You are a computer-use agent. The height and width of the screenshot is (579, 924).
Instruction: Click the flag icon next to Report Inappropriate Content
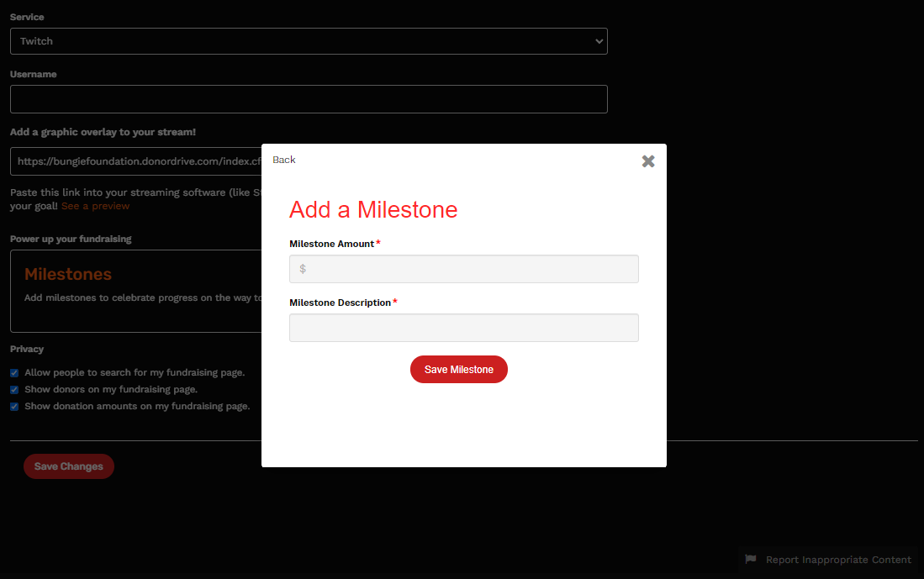[x=748, y=560]
